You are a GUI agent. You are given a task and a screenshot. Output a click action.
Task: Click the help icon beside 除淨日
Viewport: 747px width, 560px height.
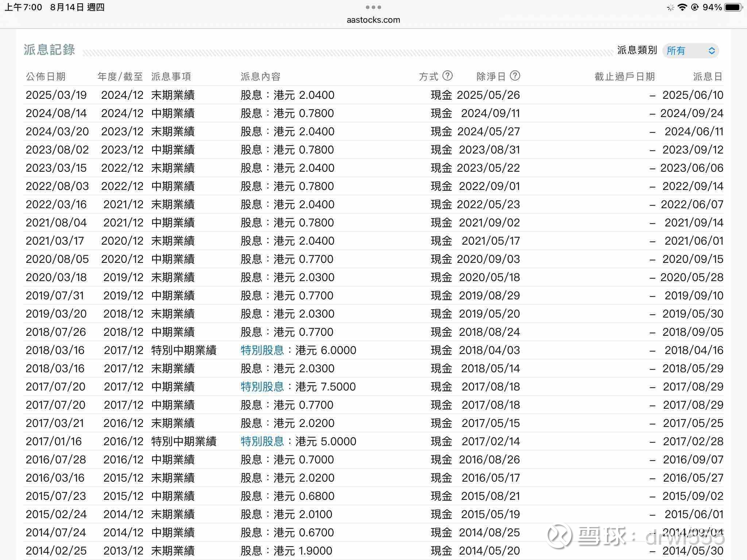pyautogui.click(x=515, y=75)
